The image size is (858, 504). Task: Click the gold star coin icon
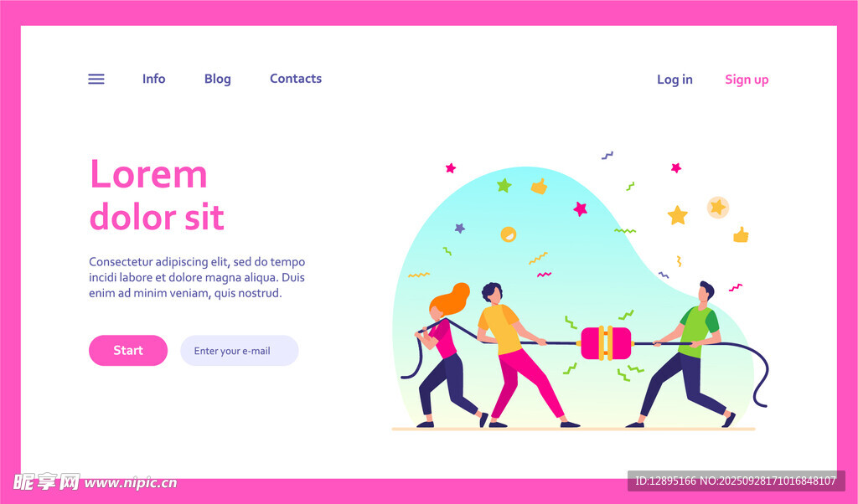point(718,207)
